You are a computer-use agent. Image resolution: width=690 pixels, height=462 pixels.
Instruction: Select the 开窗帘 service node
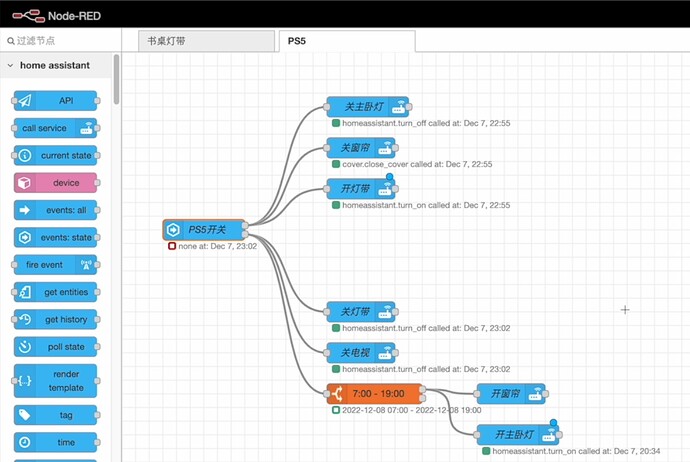click(x=511, y=394)
